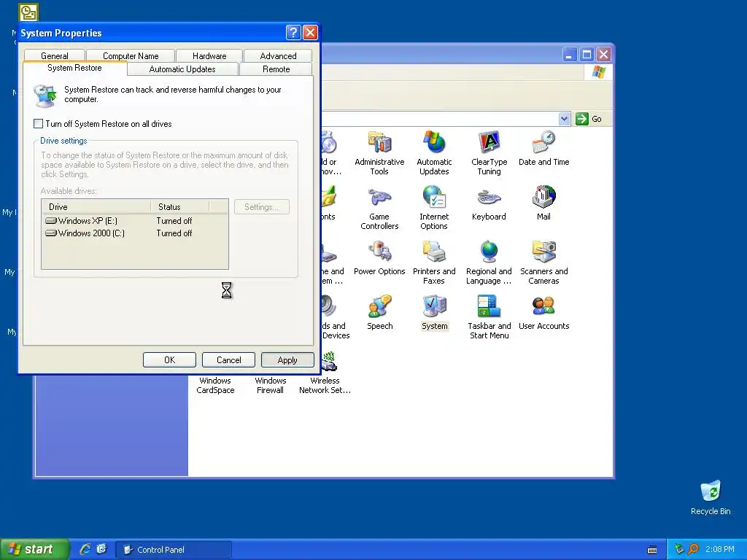Expand the Control Panel address bar dropdown

coord(564,119)
